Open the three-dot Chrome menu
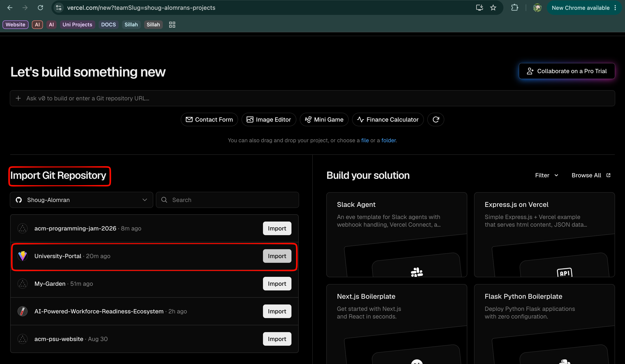The width and height of the screenshot is (625, 364). click(x=615, y=8)
